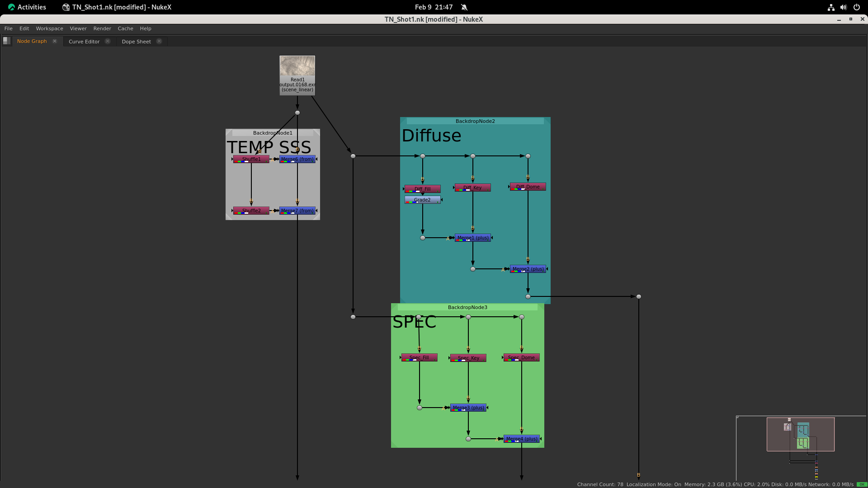The height and width of the screenshot is (488, 868).
Task: Select the Spec_Dome node
Action: (521, 357)
